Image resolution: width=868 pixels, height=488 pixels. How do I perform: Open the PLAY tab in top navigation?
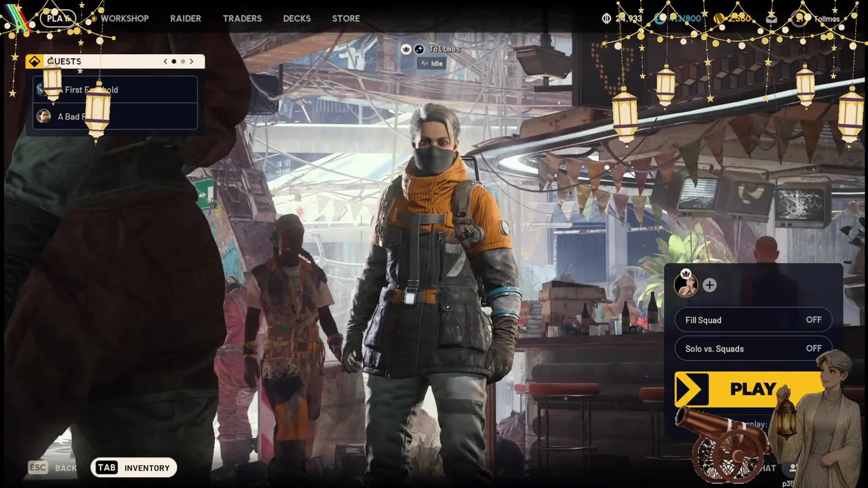tap(58, 18)
